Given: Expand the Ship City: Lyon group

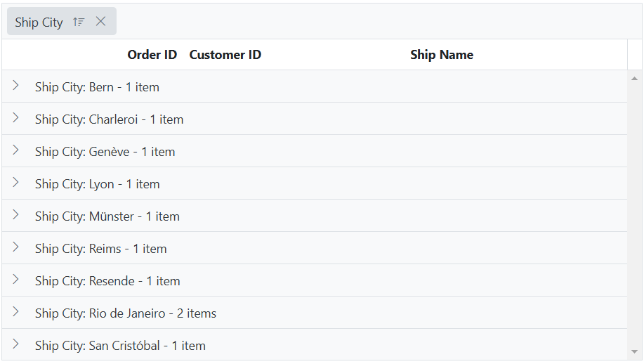Looking at the screenshot, I should [x=15, y=183].
